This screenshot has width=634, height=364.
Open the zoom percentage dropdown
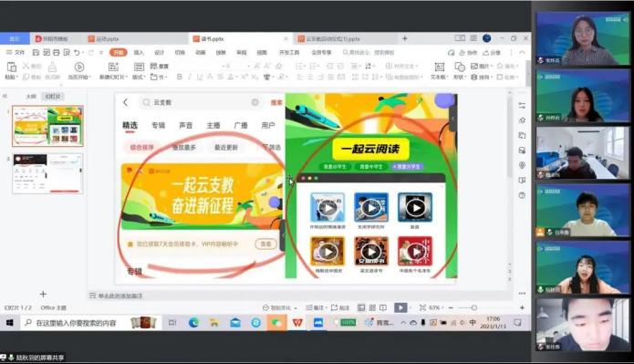(435, 307)
